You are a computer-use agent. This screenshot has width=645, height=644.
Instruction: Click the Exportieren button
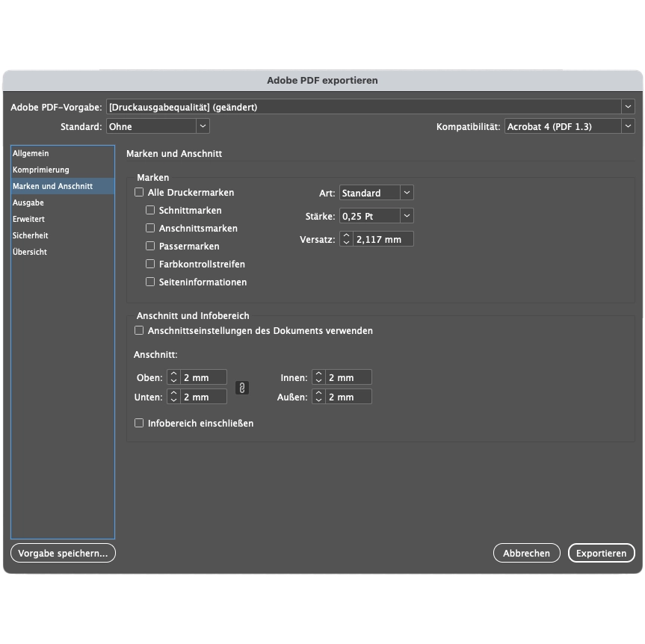coord(601,553)
